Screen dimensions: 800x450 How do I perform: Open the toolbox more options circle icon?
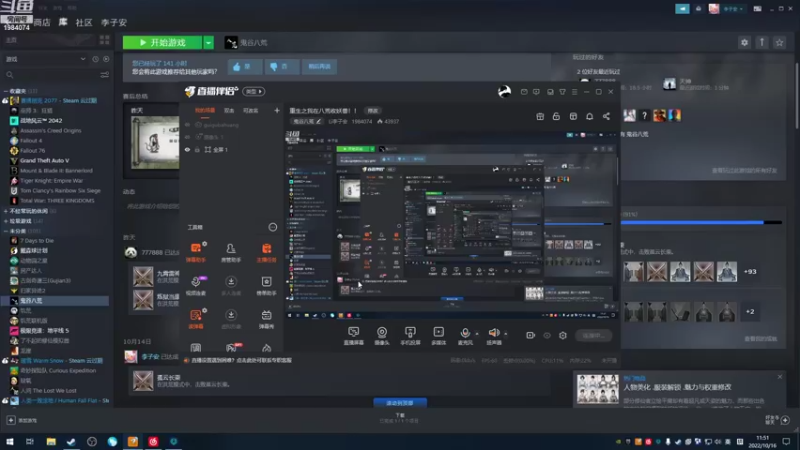click(273, 228)
